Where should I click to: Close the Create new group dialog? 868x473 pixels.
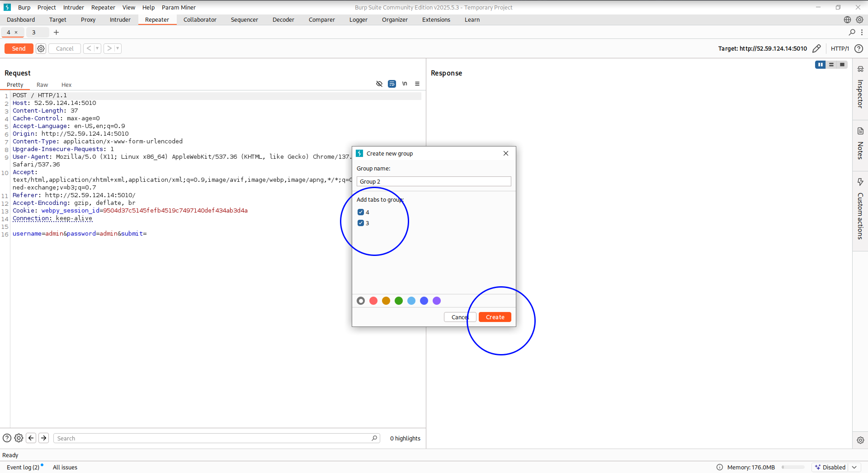tap(506, 153)
